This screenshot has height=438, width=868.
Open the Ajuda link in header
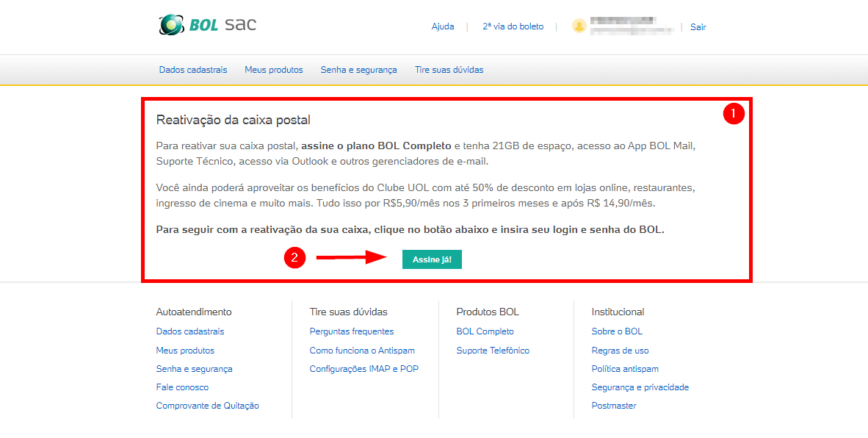click(x=443, y=26)
